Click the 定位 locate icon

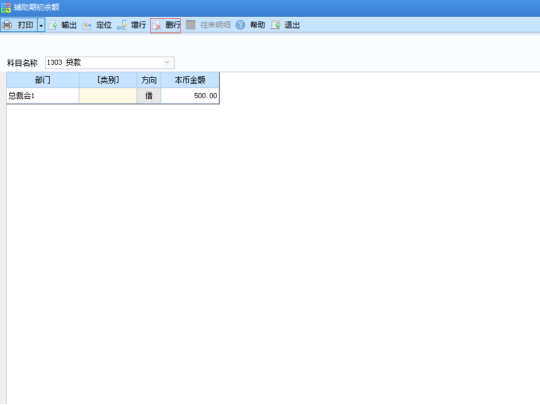pyautogui.click(x=87, y=25)
